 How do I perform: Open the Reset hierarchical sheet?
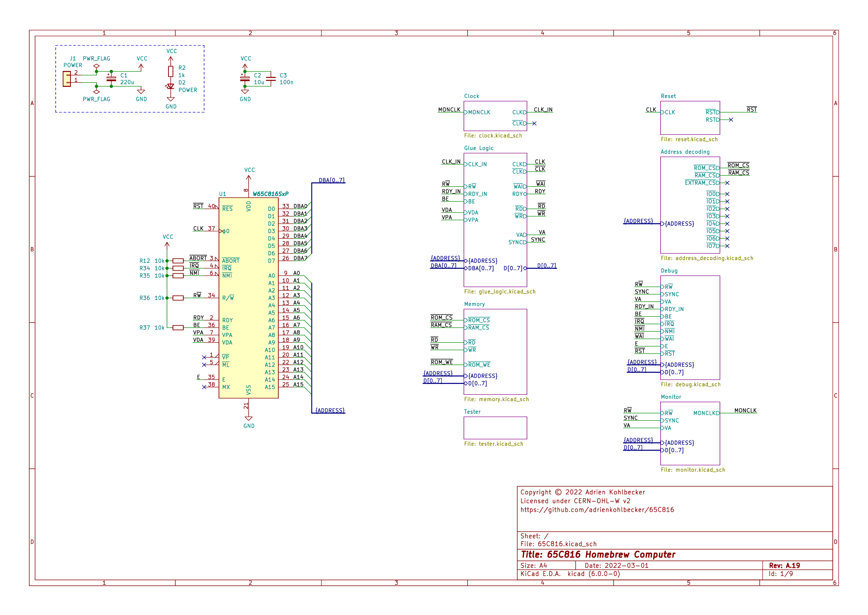point(690,118)
